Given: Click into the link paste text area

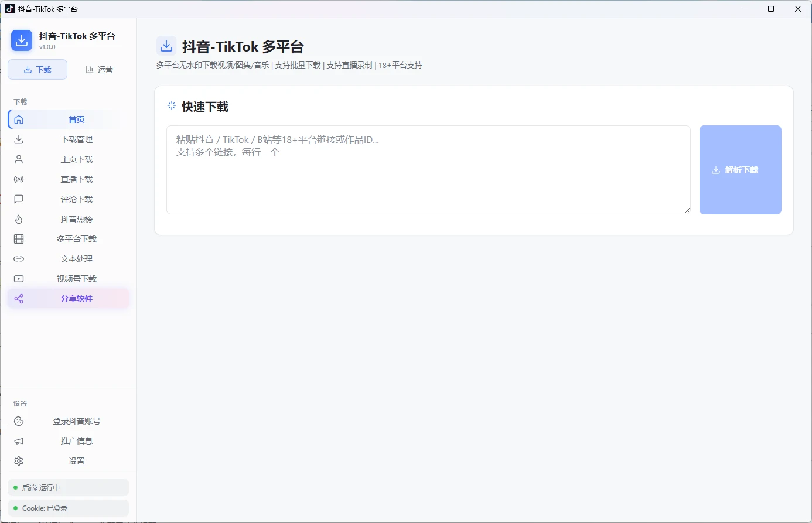Looking at the screenshot, I should tap(428, 170).
